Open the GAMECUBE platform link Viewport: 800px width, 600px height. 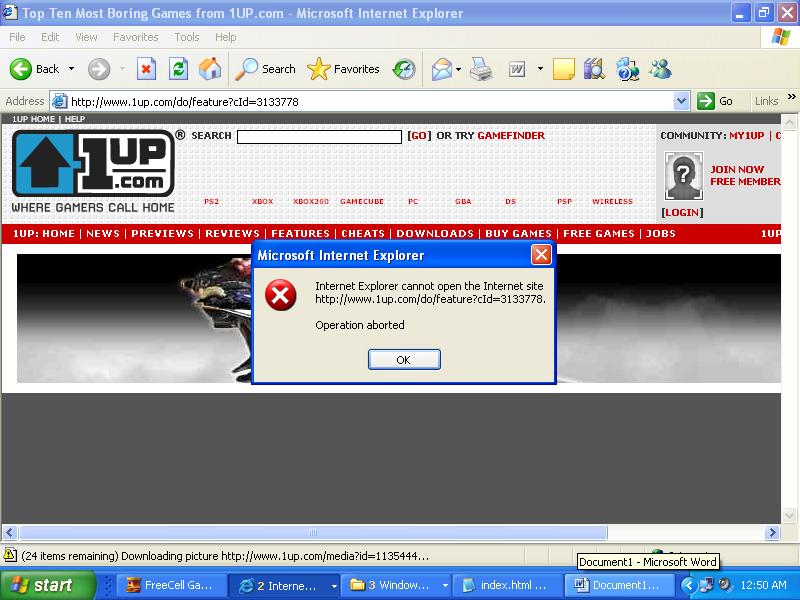coord(362,202)
